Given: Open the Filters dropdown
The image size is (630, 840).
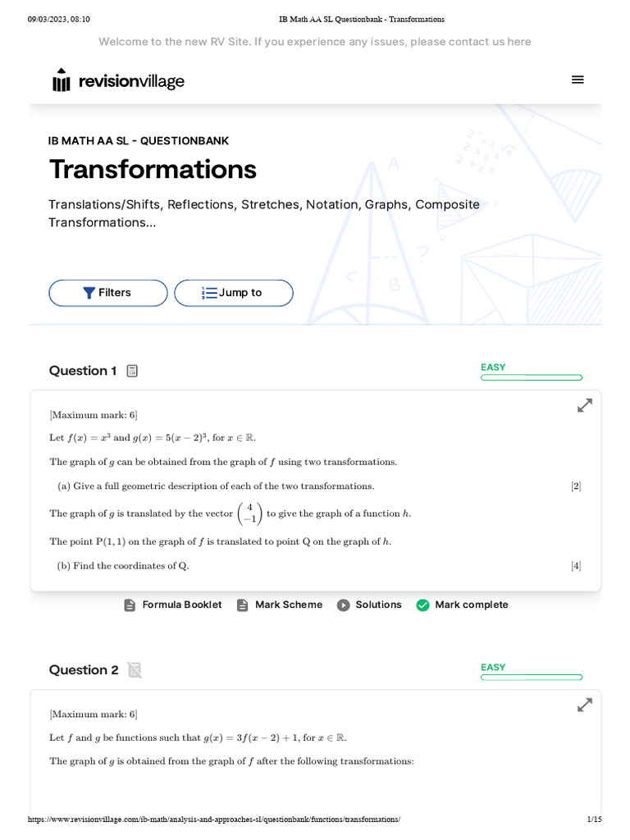Looking at the screenshot, I should coord(107,293).
